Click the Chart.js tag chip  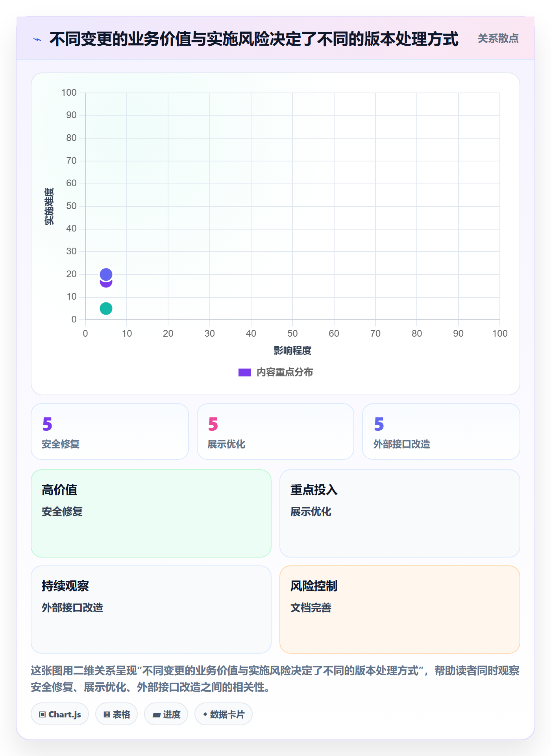[x=60, y=714]
